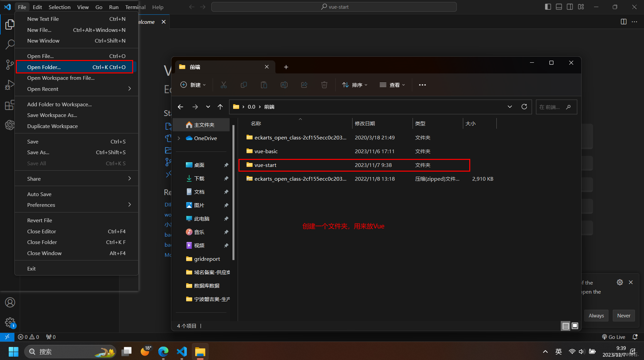Toggle the Primary Side Bar
644x360 pixels.
pyautogui.click(x=548, y=7)
